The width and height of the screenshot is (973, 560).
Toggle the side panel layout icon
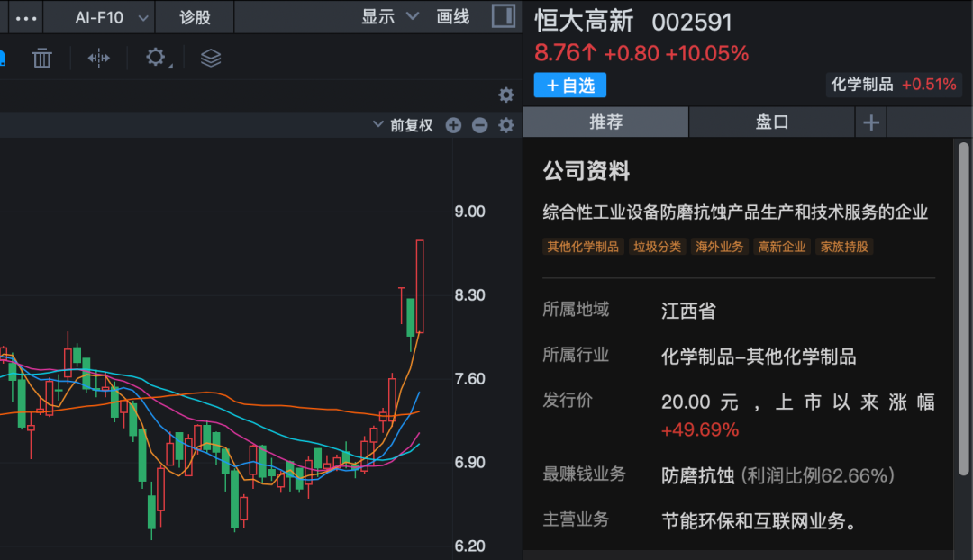[504, 16]
